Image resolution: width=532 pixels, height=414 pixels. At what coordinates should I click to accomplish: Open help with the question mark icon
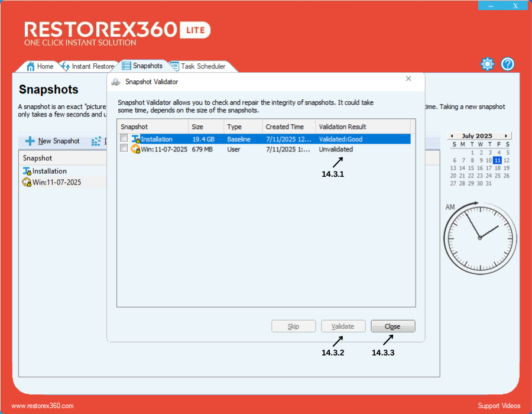[508, 64]
